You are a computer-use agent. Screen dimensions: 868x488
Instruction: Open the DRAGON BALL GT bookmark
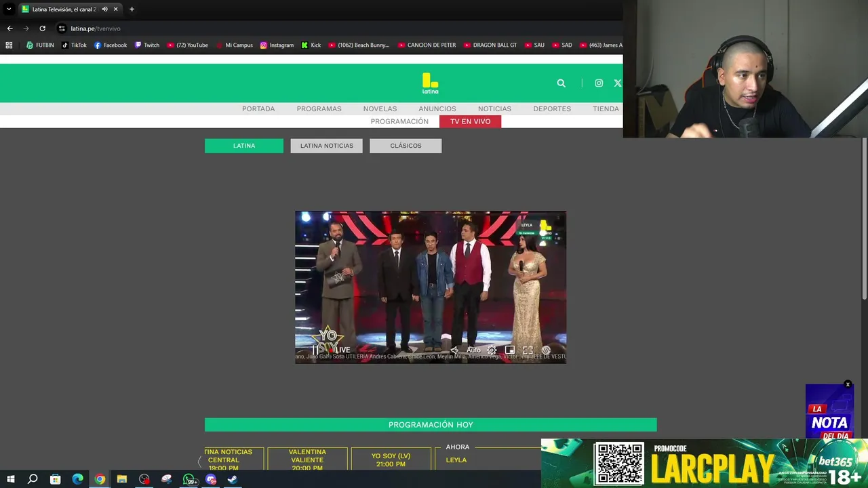click(x=490, y=45)
